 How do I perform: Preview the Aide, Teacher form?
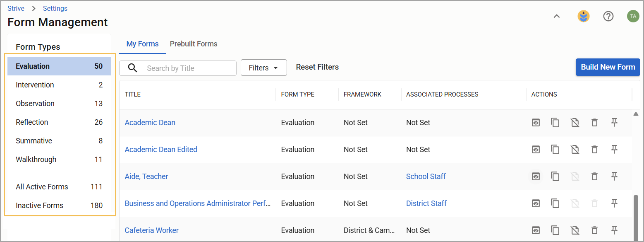coord(536,177)
